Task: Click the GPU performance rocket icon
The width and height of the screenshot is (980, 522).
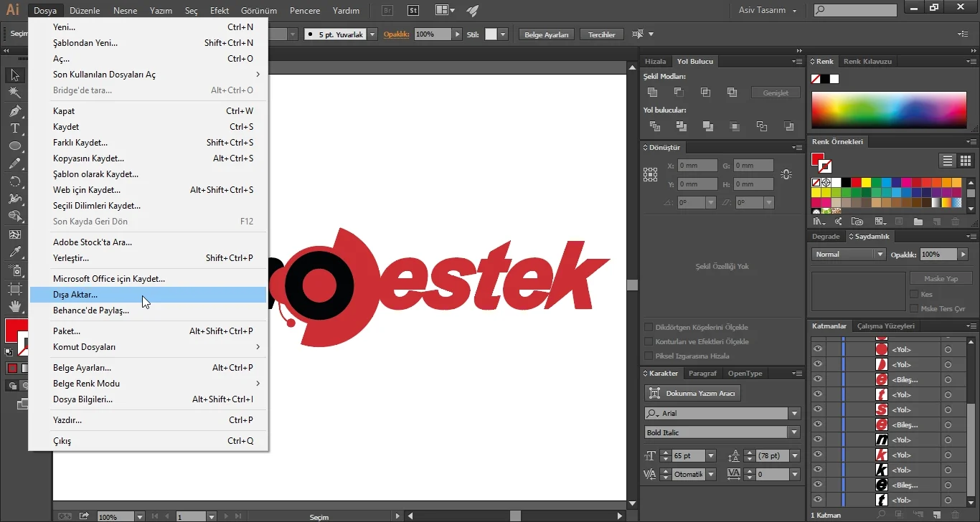Action: [471, 11]
